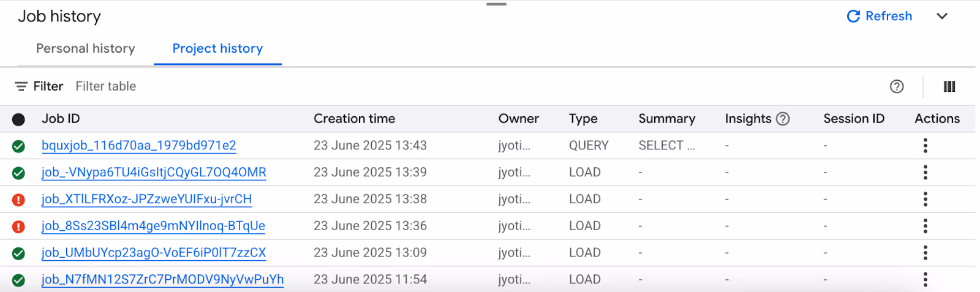Open actions menu for job_XTlLFRXoz row
This screenshot has height=292, width=980.
[x=925, y=199]
